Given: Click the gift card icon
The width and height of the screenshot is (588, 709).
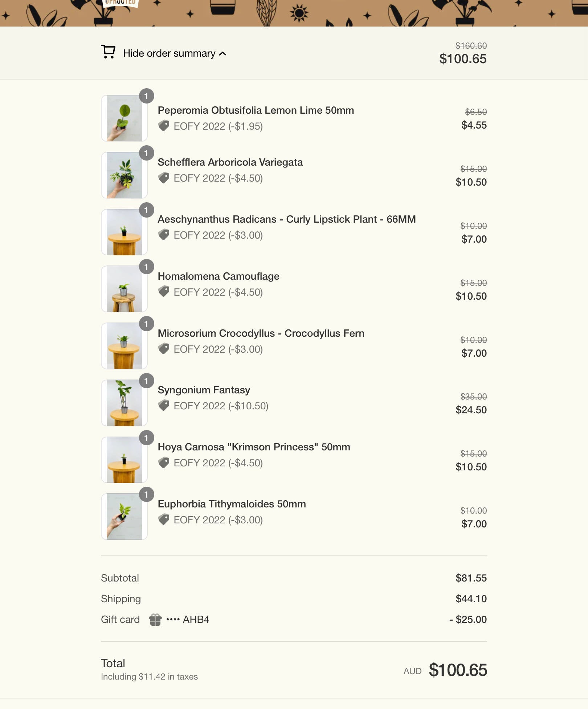Looking at the screenshot, I should point(155,620).
